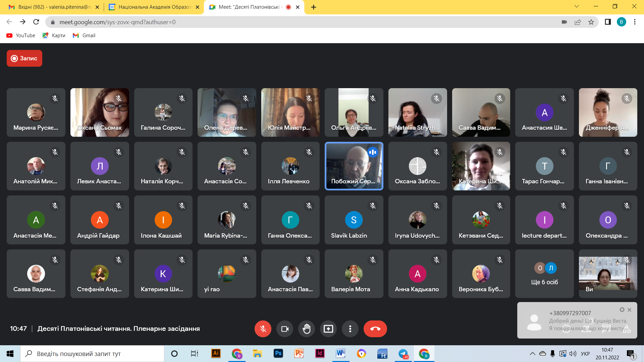The image size is (644, 362).
Task: Open browser side panel icon
Action: [608, 22]
